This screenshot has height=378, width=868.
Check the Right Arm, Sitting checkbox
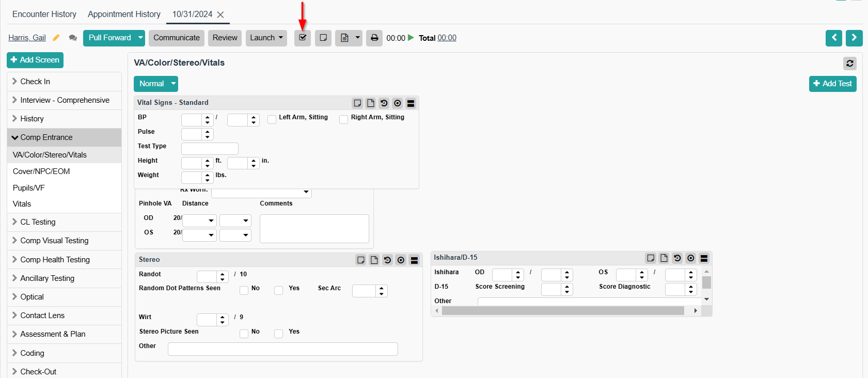[343, 120]
